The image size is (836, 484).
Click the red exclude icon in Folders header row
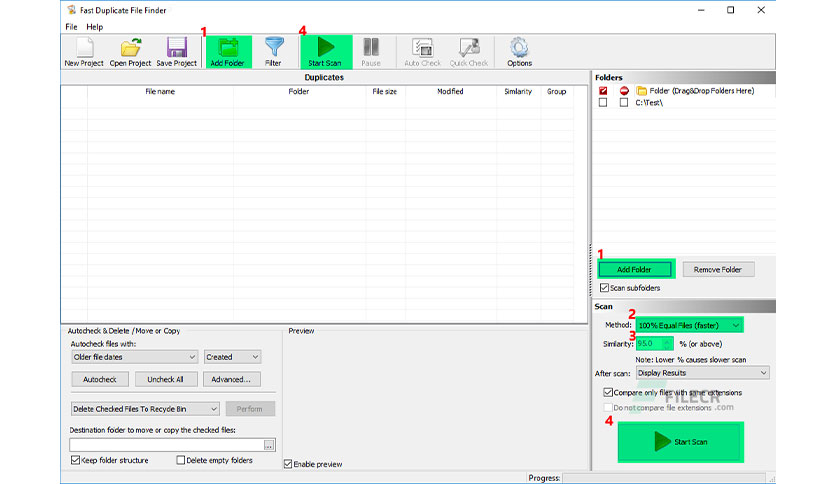point(624,91)
